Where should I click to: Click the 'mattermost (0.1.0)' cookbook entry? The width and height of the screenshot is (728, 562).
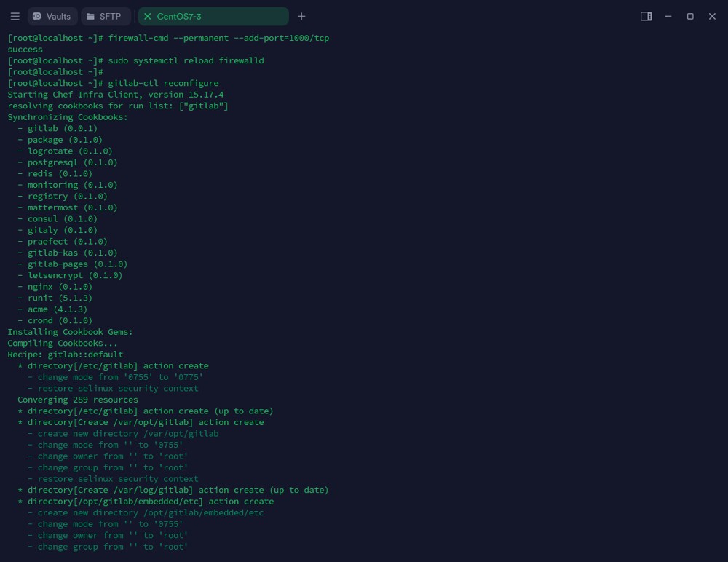click(x=72, y=207)
